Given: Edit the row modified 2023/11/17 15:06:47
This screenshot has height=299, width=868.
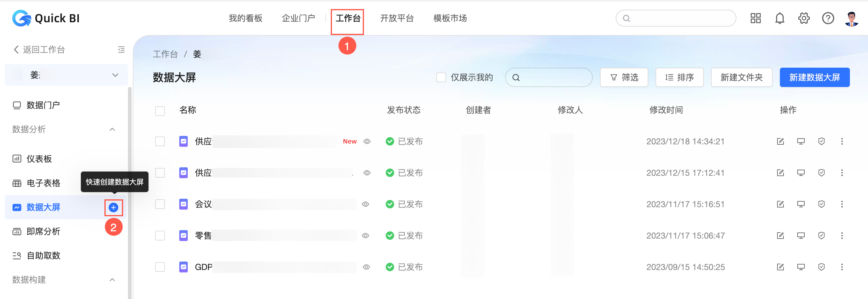Looking at the screenshot, I should point(780,236).
